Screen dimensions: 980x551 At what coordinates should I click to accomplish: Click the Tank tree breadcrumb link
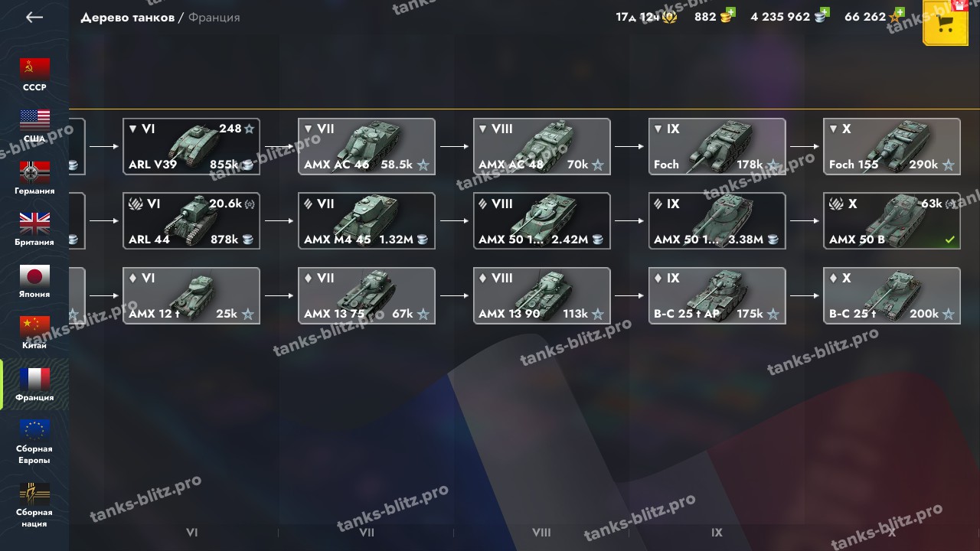[x=127, y=18]
